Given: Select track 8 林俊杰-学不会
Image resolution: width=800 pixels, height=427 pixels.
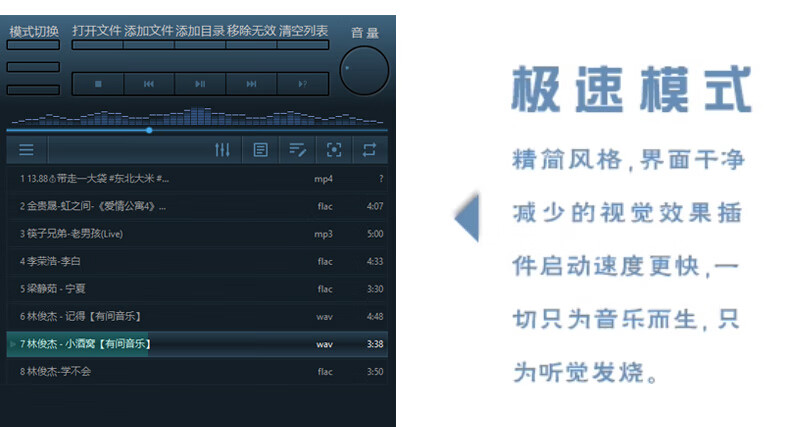Looking at the screenshot, I should tap(197, 371).
